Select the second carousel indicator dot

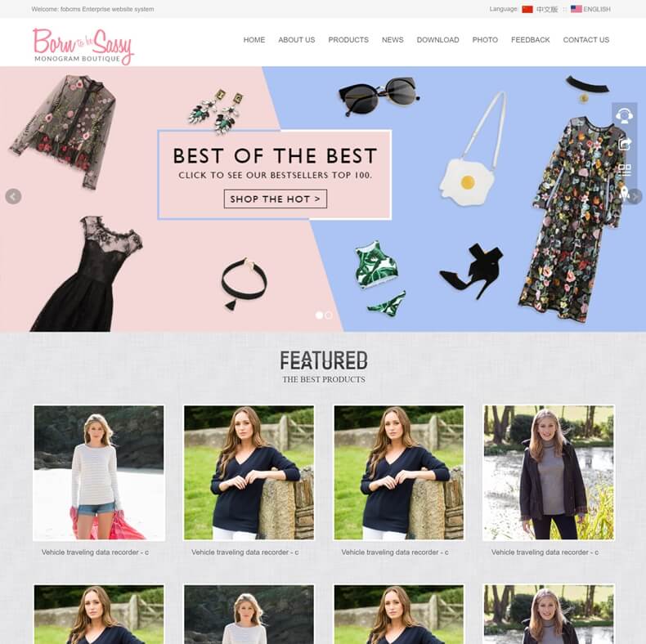(329, 315)
